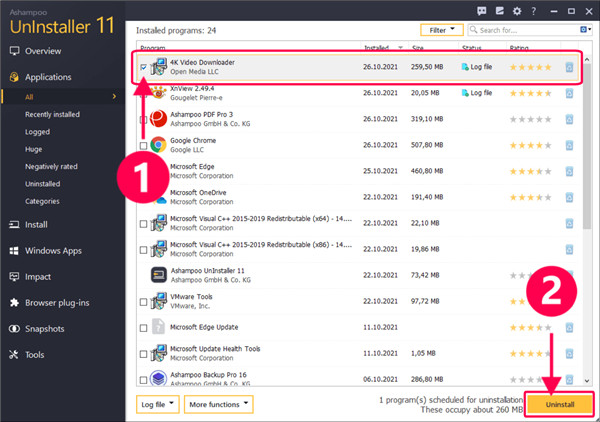Click the Google Chrome program icon
Screen dimensions: 600x422
pos(159,145)
